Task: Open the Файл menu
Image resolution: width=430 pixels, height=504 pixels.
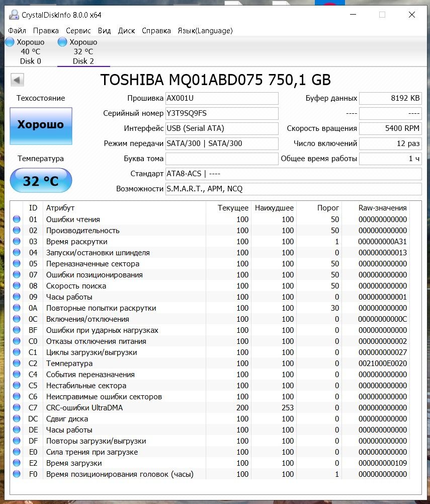Action: [17, 31]
